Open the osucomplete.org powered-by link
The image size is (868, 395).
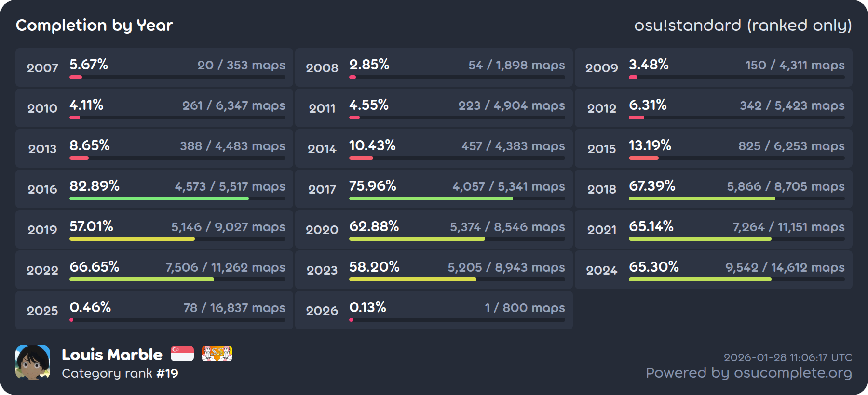[x=748, y=373]
